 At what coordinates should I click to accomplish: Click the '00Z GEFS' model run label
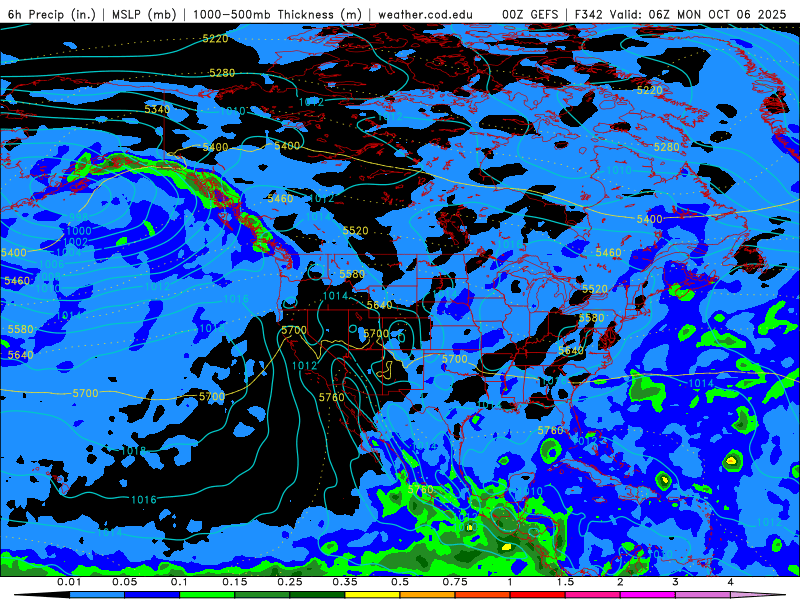[530, 14]
